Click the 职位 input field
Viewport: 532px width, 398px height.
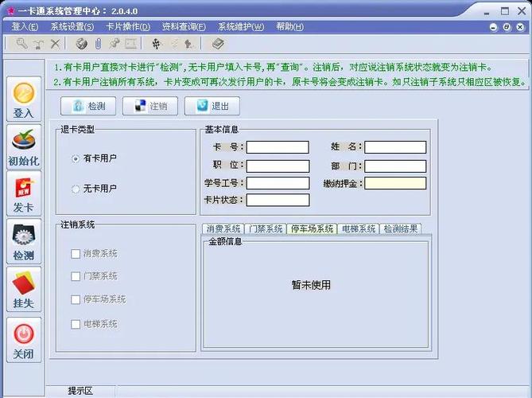[278, 166]
